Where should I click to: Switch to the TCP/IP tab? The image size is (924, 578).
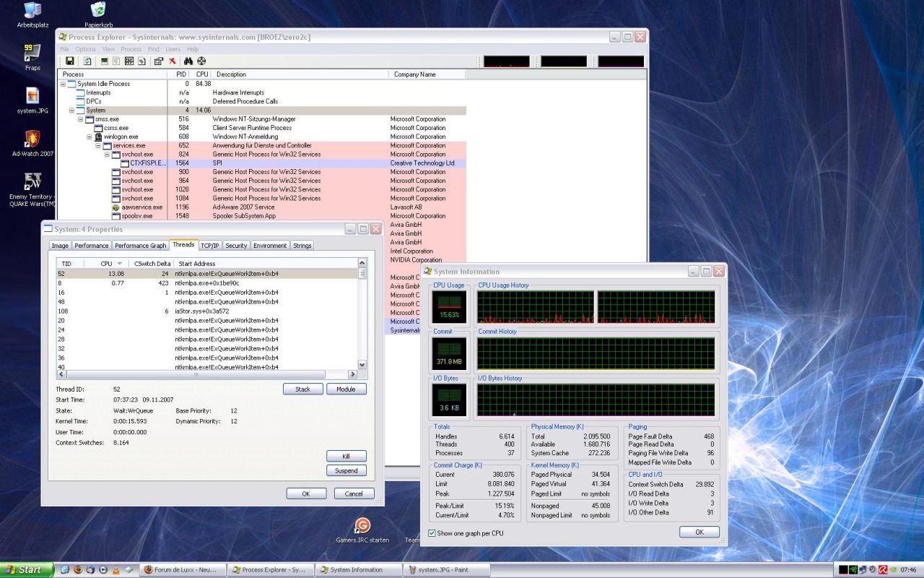pos(210,246)
